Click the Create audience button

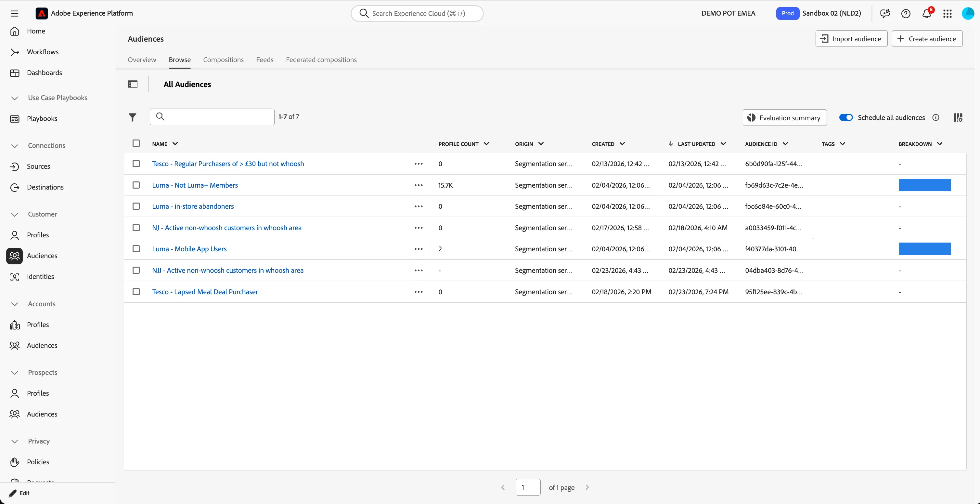927,39
